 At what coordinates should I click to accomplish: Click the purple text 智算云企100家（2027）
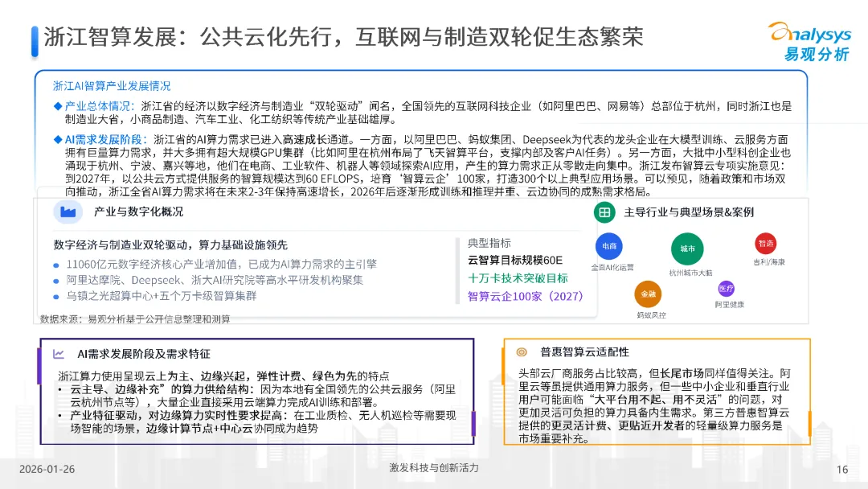coord(526,296)
